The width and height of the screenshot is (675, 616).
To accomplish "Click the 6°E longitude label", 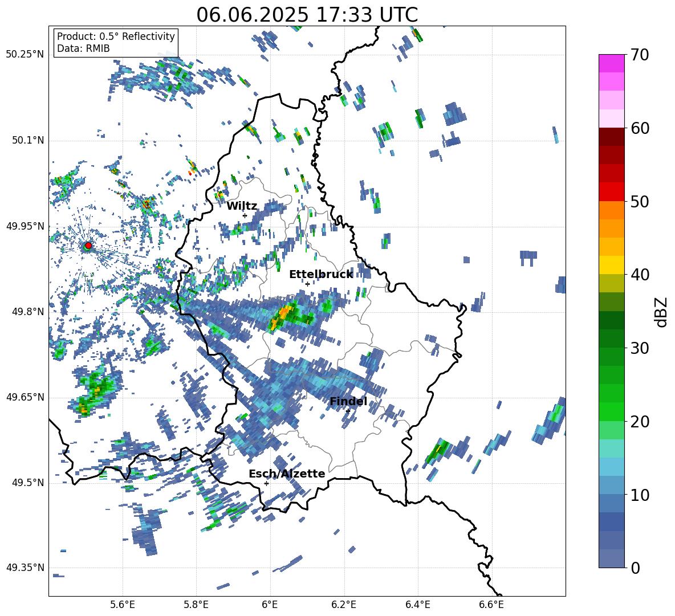I will point(270,605).
